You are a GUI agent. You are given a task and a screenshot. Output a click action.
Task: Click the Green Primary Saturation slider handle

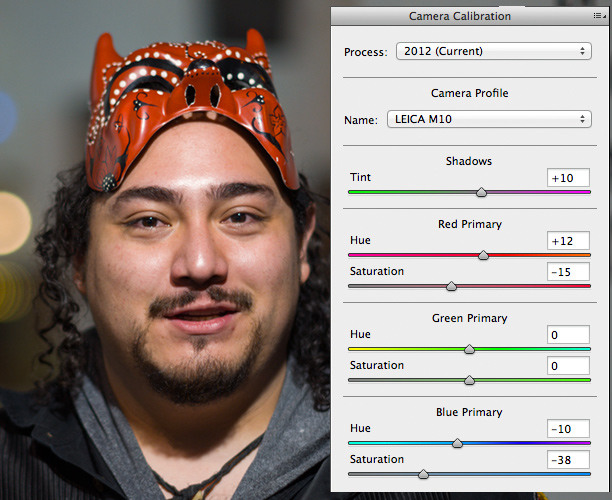469,380
